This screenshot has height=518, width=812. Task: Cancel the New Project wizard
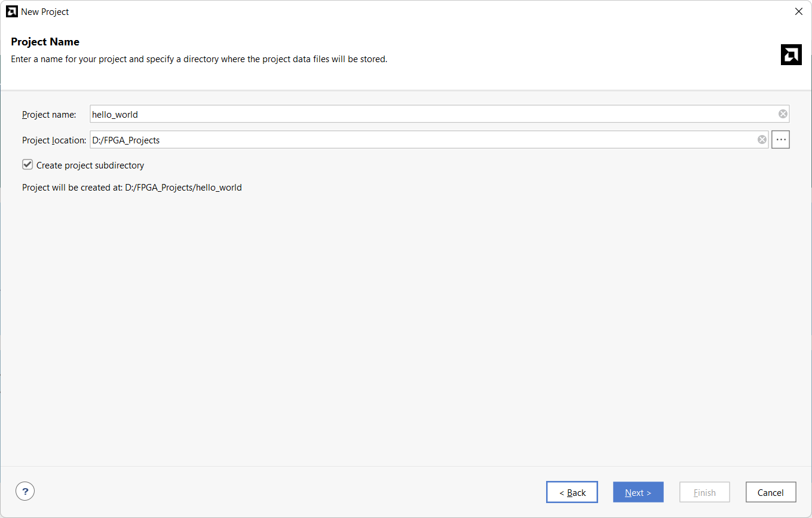point(770,492)
